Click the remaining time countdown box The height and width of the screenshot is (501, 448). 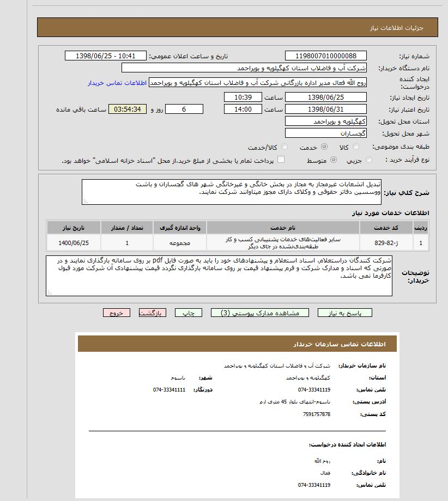click(127, 109)
